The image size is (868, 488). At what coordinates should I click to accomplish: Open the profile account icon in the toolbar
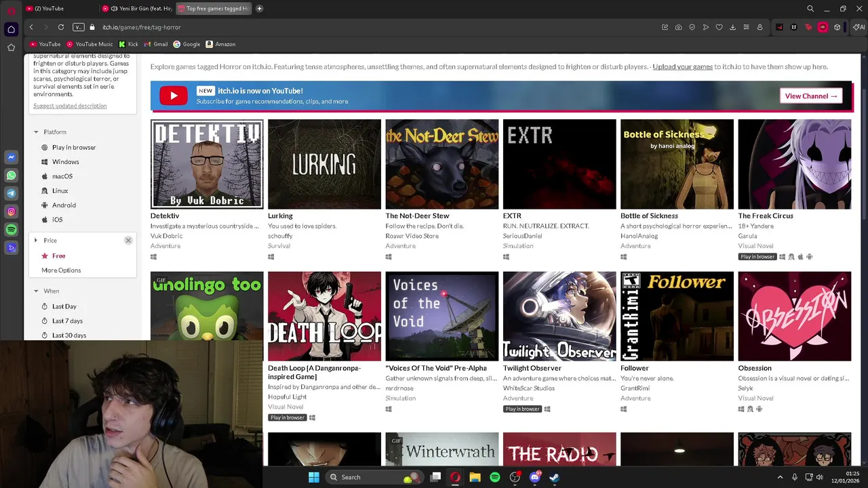[759, 27]
